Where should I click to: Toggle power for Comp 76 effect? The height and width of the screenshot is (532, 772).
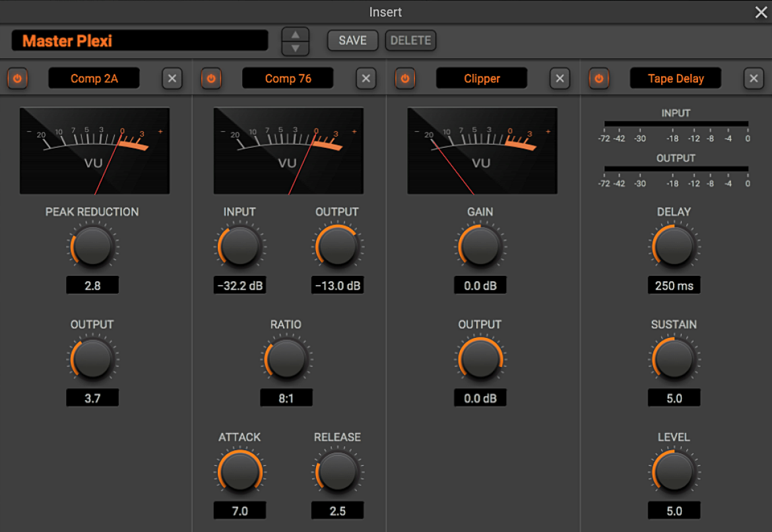click(211, 79)
